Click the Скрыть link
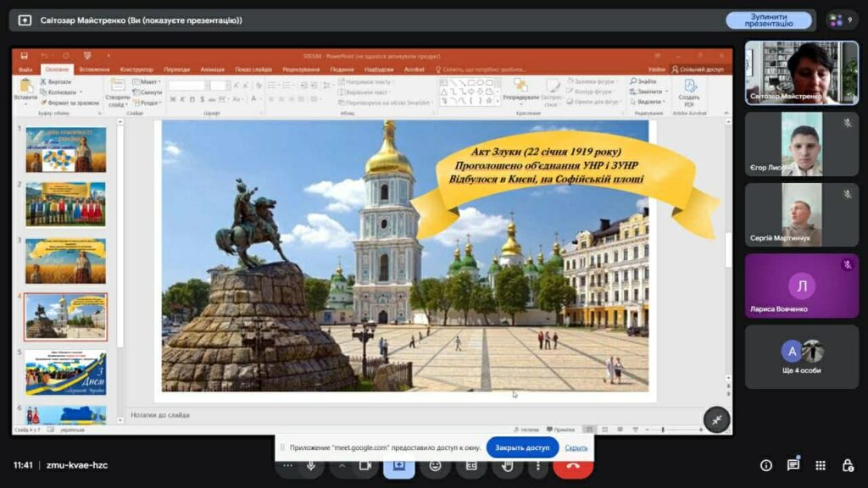The height and width of the screenshot is (488, 868). pyautogui.click(x=576, y=447)
